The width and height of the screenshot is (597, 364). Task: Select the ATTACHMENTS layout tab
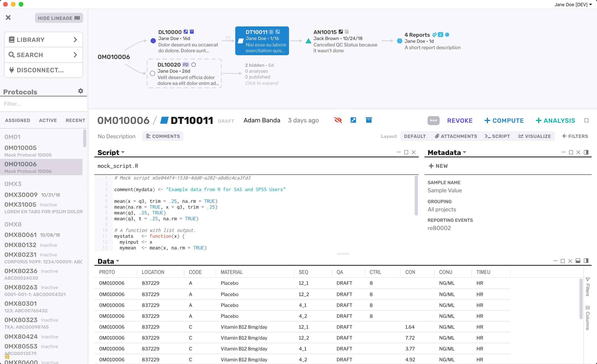[x=456, y=136]
